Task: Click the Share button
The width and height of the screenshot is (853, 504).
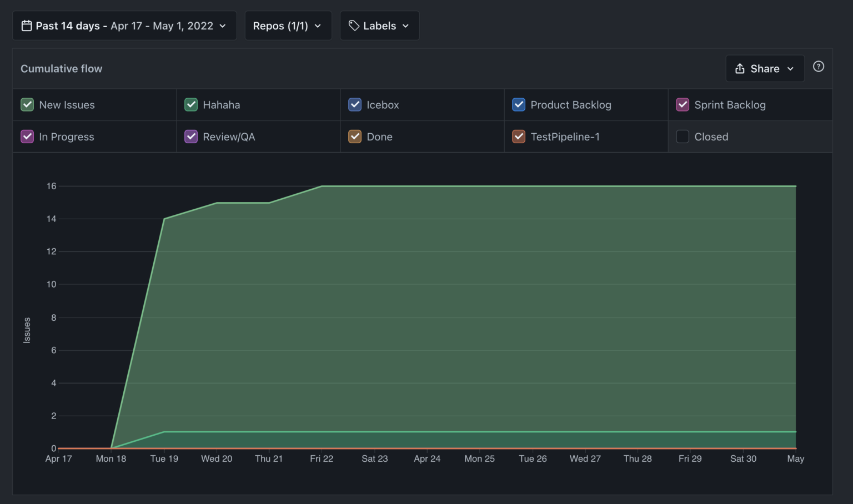Action: [764, 68]
